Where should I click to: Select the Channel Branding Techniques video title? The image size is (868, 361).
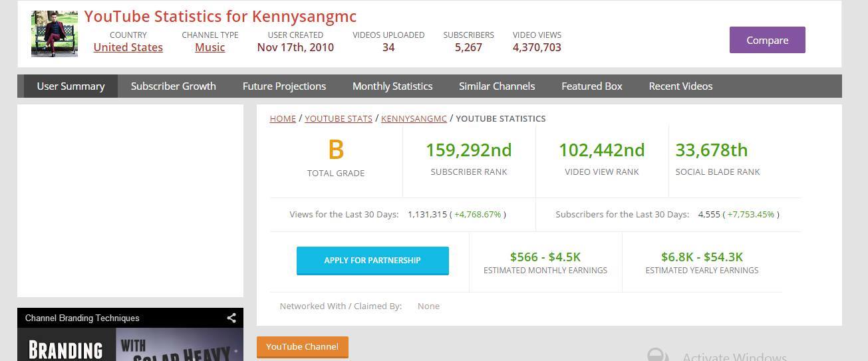(x=82, y=318)
